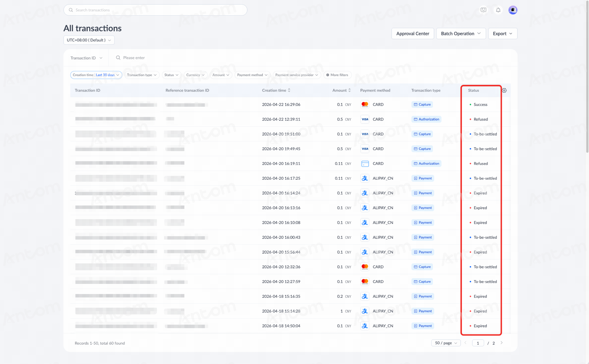This screenshot has height=364, width=589.
Task: Open the notifications bell icon
Action: point(498,10)
